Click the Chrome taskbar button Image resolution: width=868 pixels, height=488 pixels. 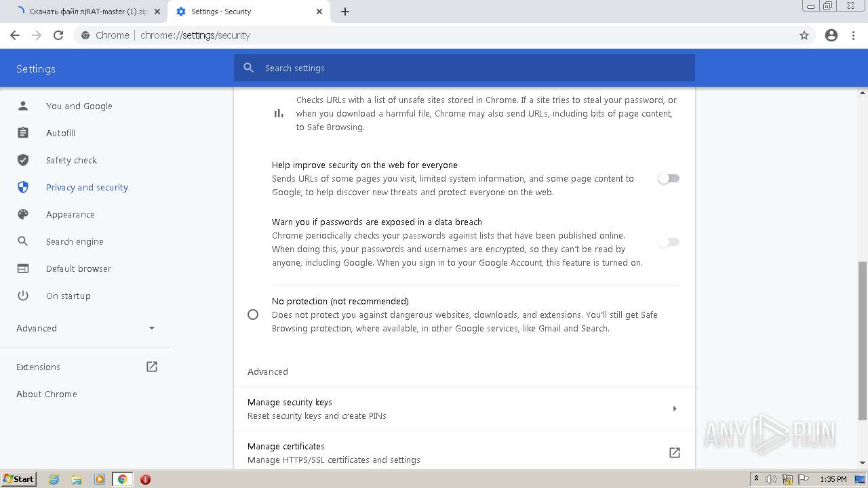pos(122,479)
